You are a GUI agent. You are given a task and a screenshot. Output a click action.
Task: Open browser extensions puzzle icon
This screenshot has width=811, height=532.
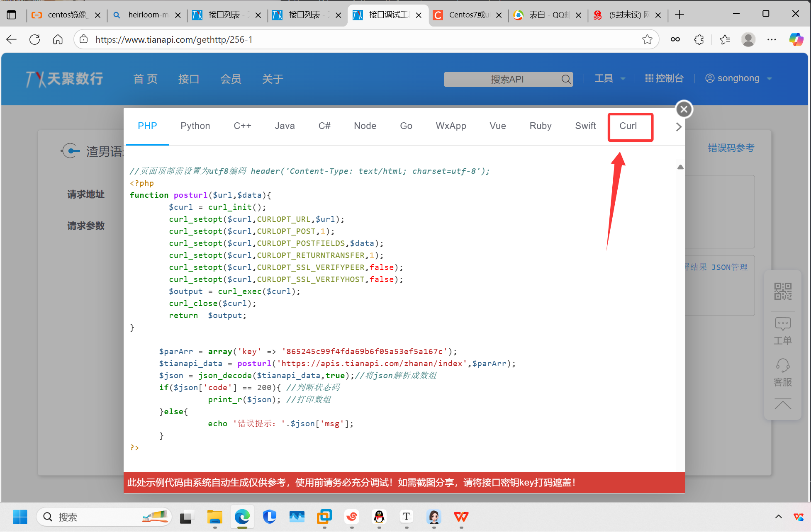(x=699, y=39)
